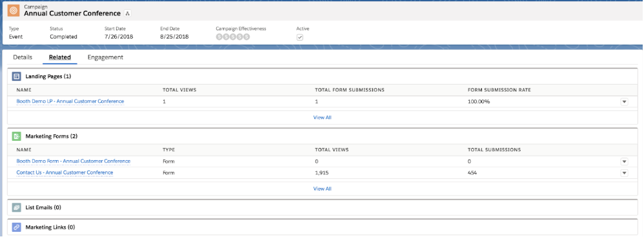Click View All under Landing Pages
Image resolution: width=644 pixels, height=239 pixels.
[x=323, y=118]
